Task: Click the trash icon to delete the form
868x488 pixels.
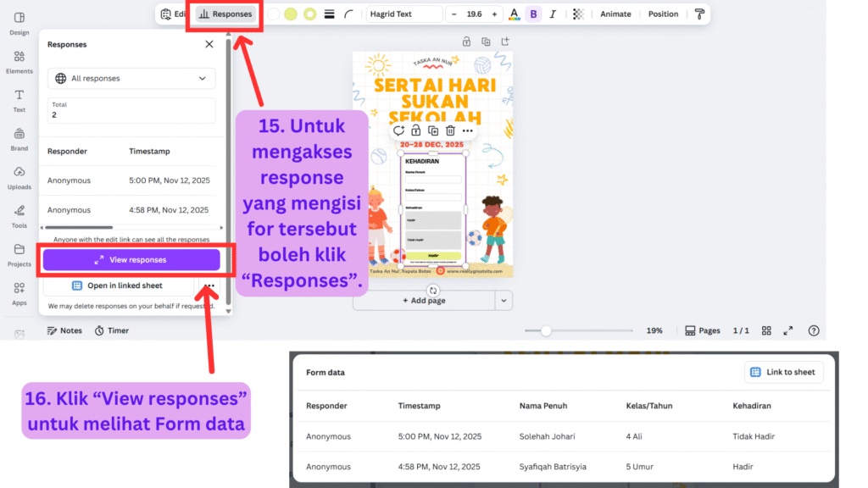Action: [450, 130]
